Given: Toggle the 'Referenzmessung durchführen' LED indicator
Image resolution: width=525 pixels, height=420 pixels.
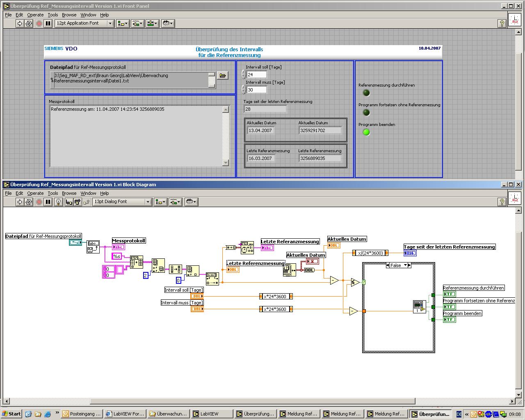Looking at the screenshot, I should click(x=366, y=93).
